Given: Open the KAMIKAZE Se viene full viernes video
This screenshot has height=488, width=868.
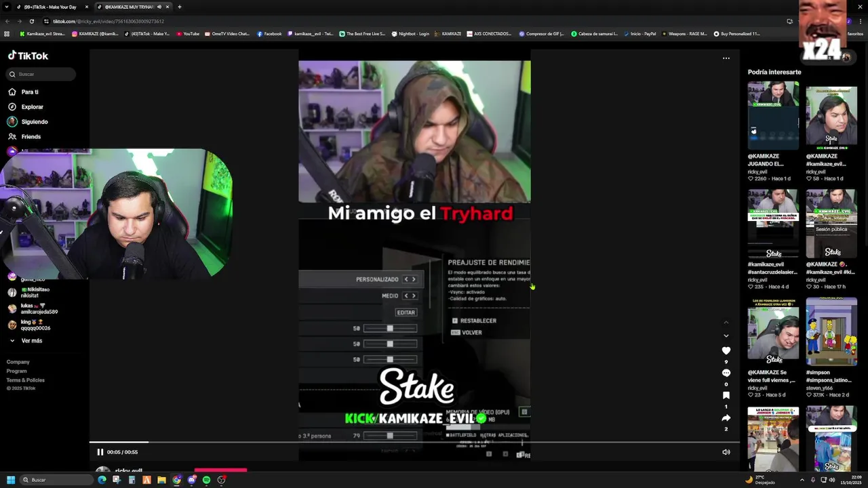Looking at the screenshot, I should 773,331.
